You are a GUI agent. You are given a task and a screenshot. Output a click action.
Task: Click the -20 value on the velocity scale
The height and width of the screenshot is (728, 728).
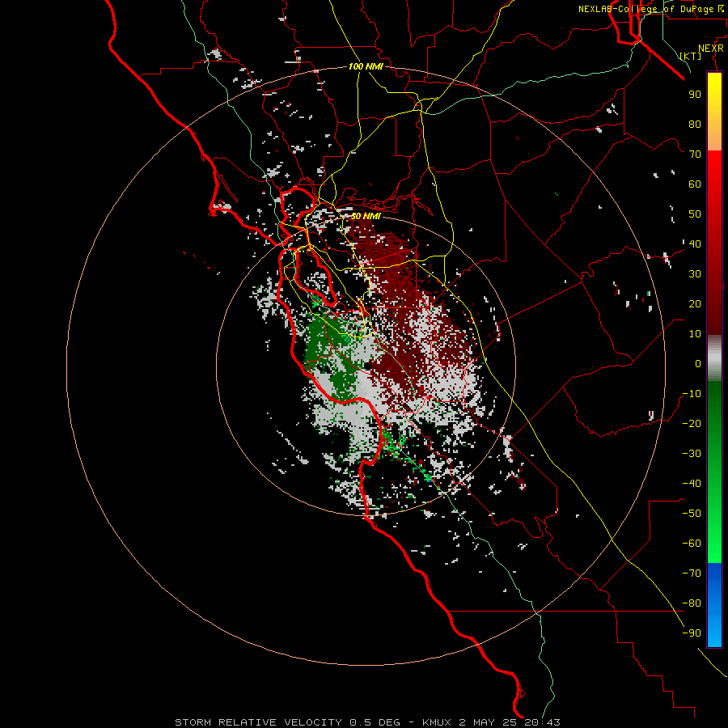pos(692,423)
